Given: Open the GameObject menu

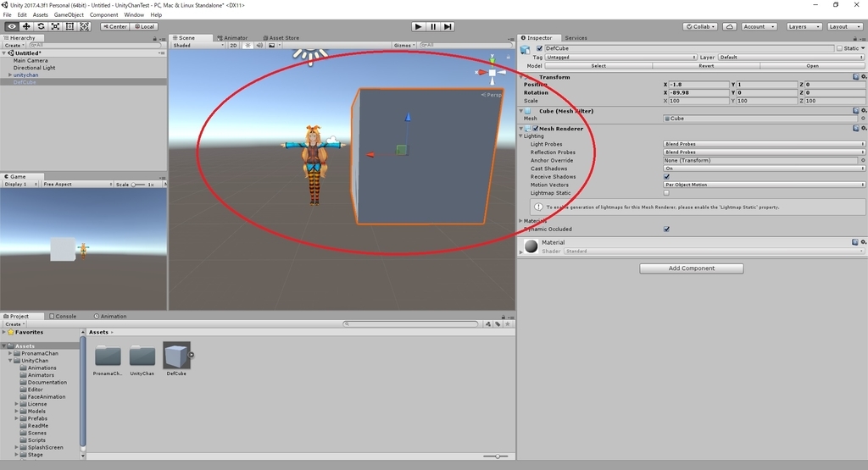Looking at the screenshot, I should click(69, 15).
